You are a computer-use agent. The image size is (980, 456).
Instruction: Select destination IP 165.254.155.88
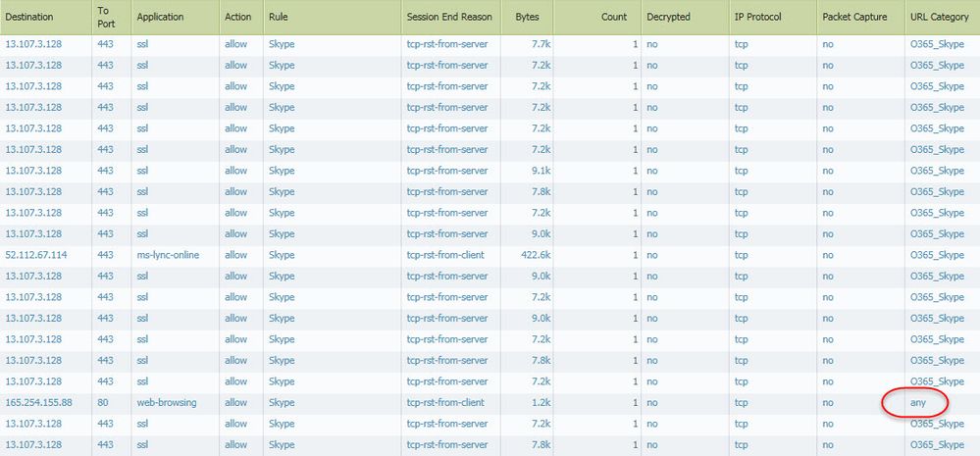pos(38,402)
